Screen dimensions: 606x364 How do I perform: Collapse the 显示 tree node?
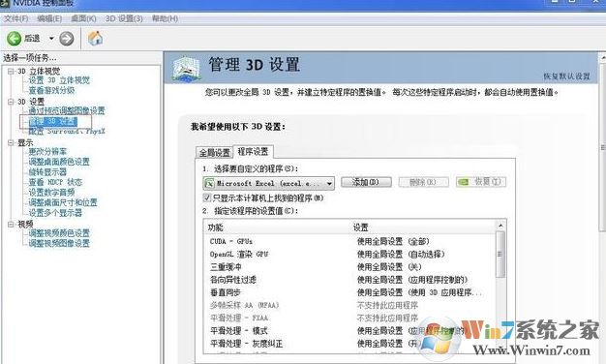click(11, 142)
